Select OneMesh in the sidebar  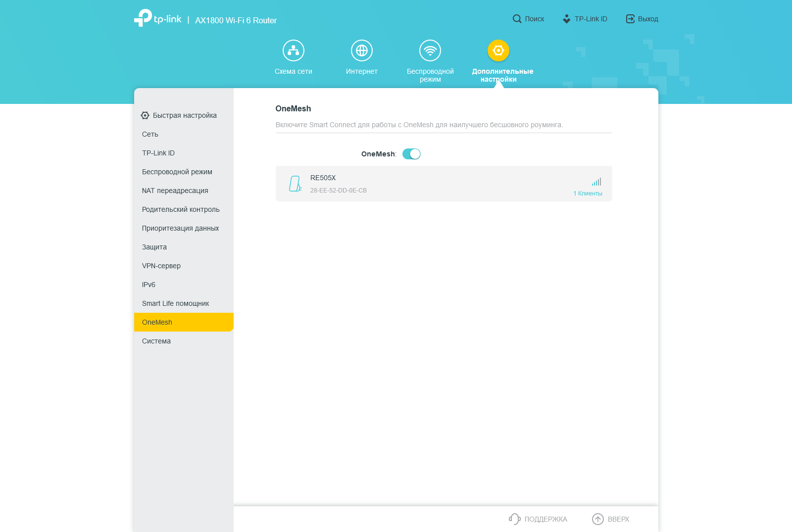[184, 322]
